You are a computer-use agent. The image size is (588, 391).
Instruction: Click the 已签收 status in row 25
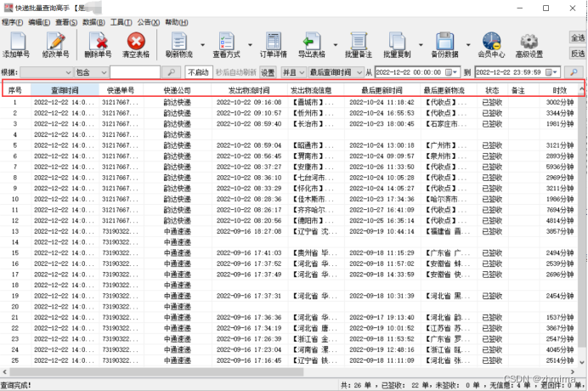tap(492, 360)
